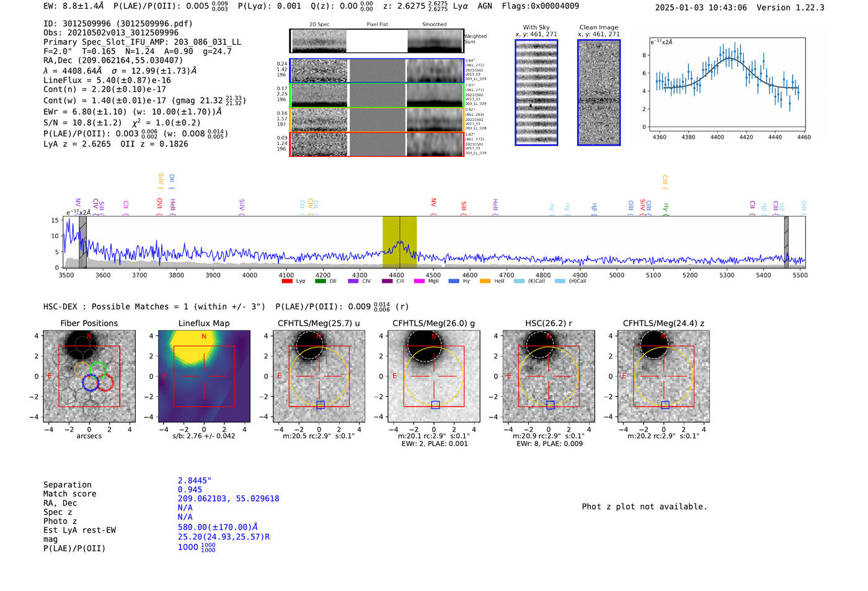Click the red dashed fiber circle
This screenshot has height=591, width=868.
[105, 382]
